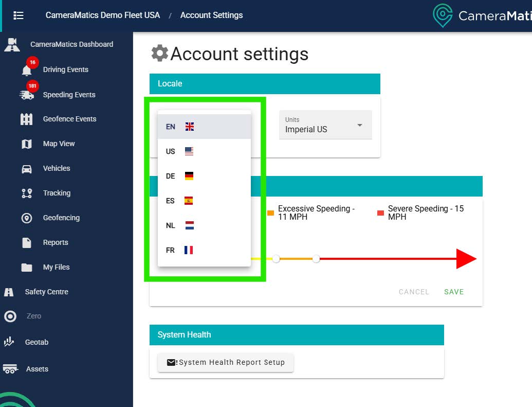
Task: Click the Tracking route icon
Action: (x=27, y=193)
